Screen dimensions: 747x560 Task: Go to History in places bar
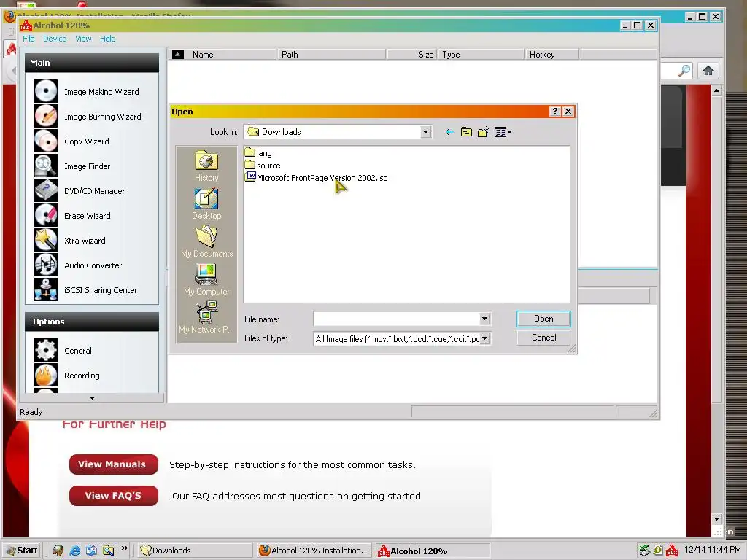pyautogui.click(x=206, y=166)
